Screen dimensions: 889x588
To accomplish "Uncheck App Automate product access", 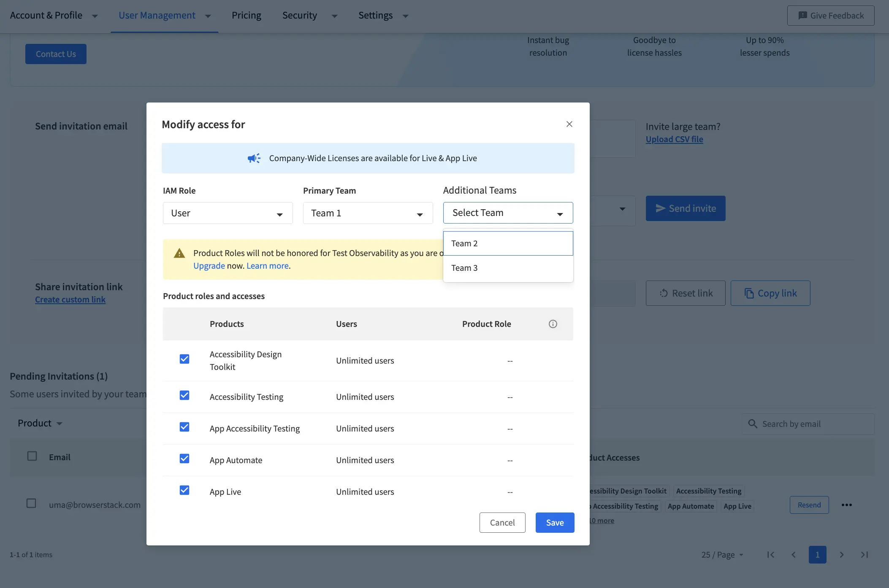I will tap(184, 459).
